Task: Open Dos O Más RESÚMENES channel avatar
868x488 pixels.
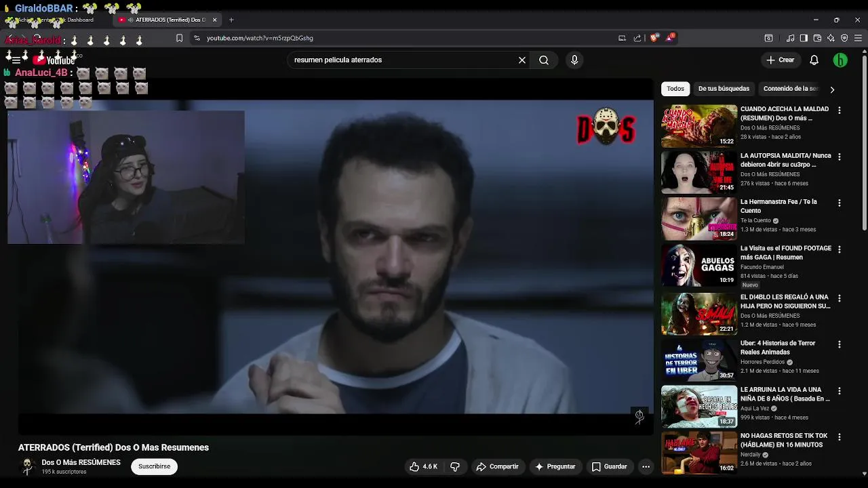Action: coord(28,466)
